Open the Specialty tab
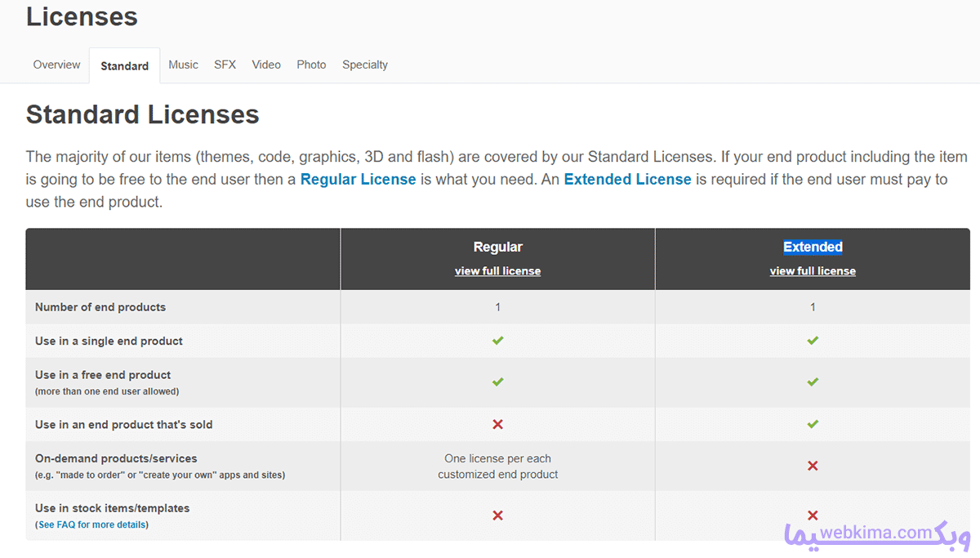The image size is (980, 558). [365, 65]
